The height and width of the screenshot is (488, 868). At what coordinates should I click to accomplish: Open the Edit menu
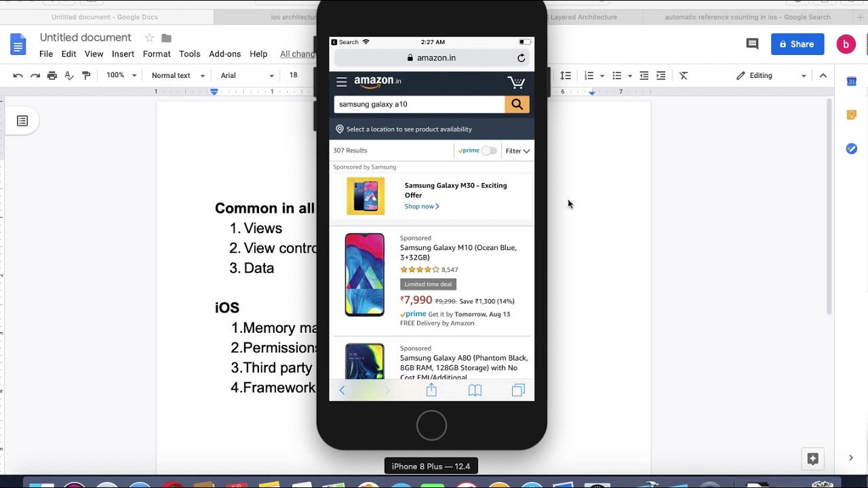(69, 54)
